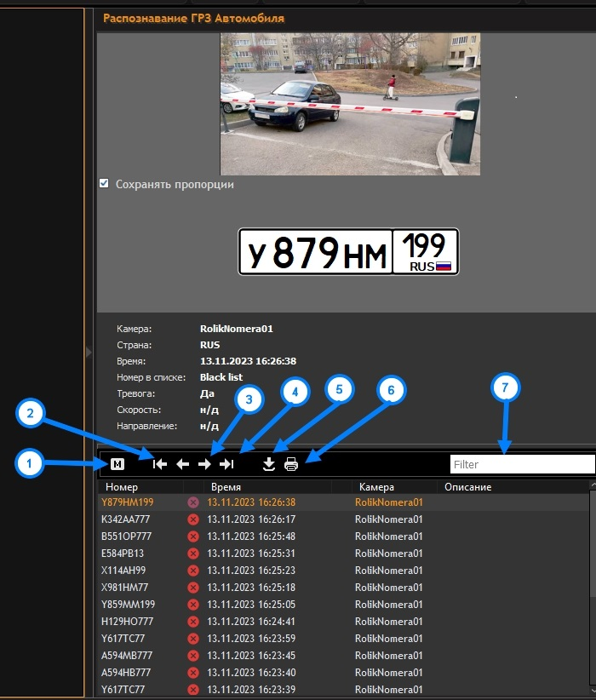Jump to the first record

(x=160, y=464)
